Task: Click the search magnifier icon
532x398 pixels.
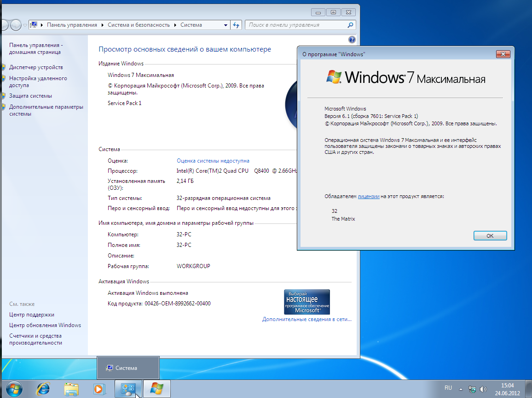Action: (x=350, y=25)
